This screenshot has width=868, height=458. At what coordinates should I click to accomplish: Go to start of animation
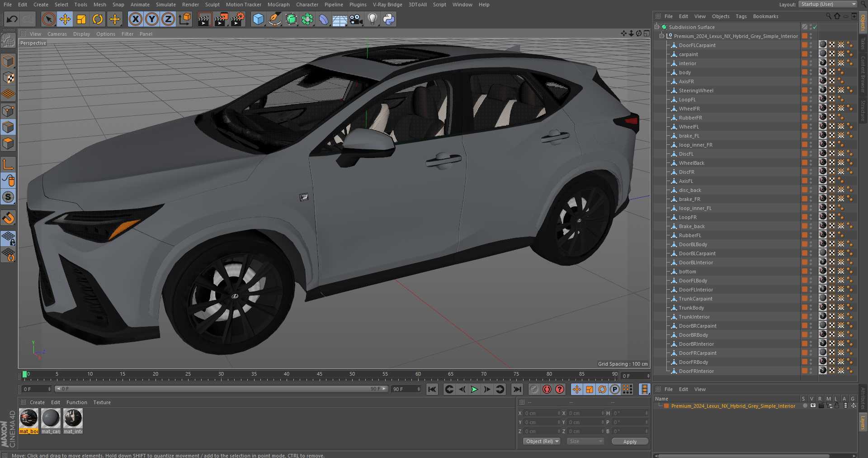coord(432,389)
